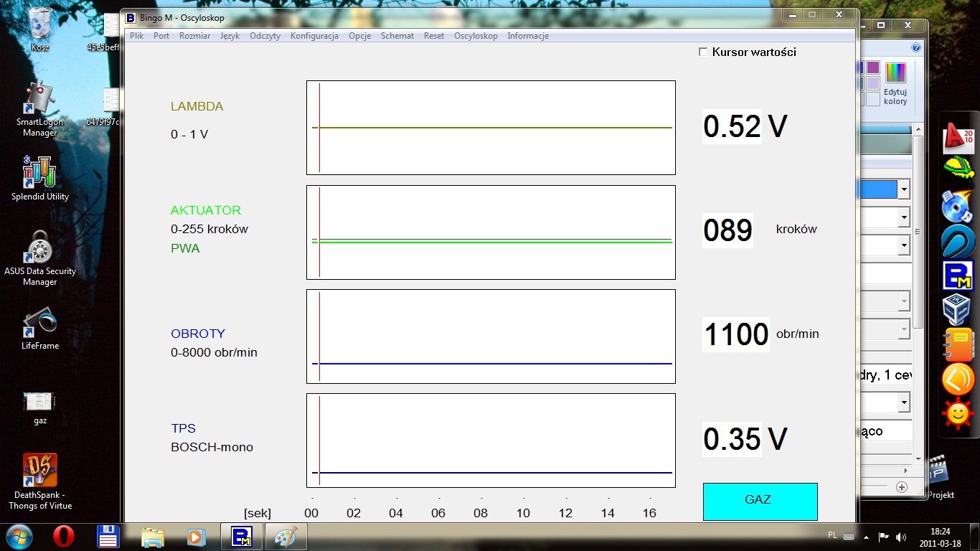Click the LAMBDA oscilloscope graph area

[491, 128]
